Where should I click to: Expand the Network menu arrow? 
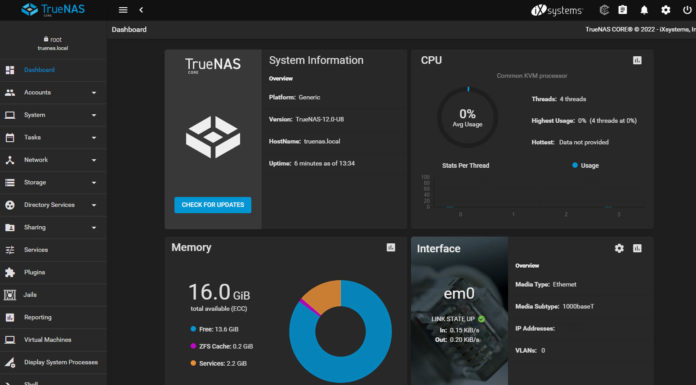click(94, 160)
